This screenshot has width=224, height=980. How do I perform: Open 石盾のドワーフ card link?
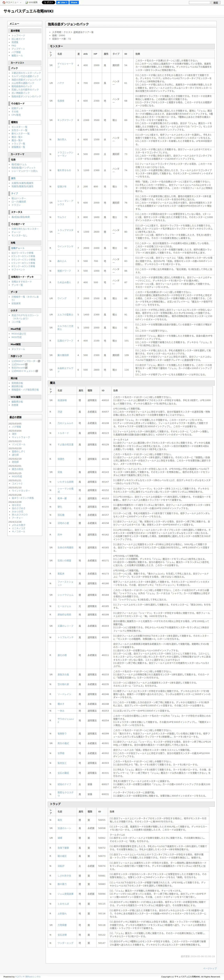coord(65,341)
